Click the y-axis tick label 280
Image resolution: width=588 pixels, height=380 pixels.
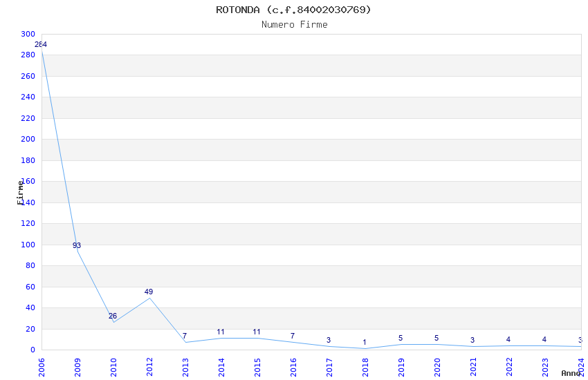[28, 55]
